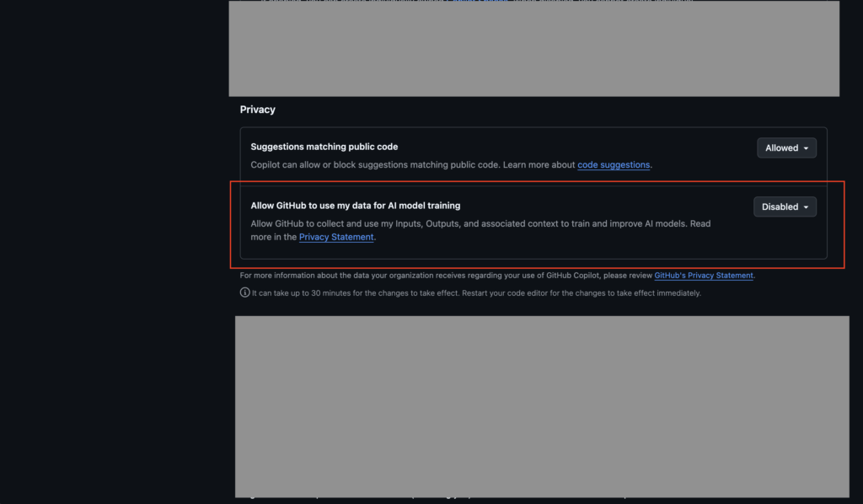Click the caret arrow on the Allowed button
The image size is (863, 504).
[807, 148]
